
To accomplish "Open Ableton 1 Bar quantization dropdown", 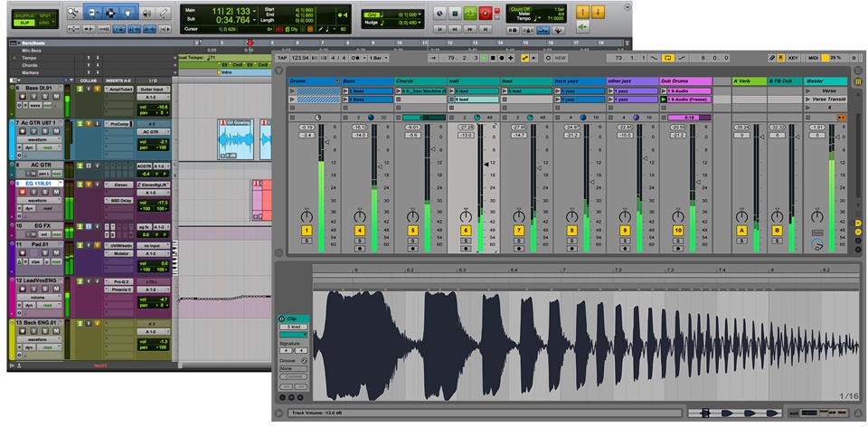I will [378, 58].
